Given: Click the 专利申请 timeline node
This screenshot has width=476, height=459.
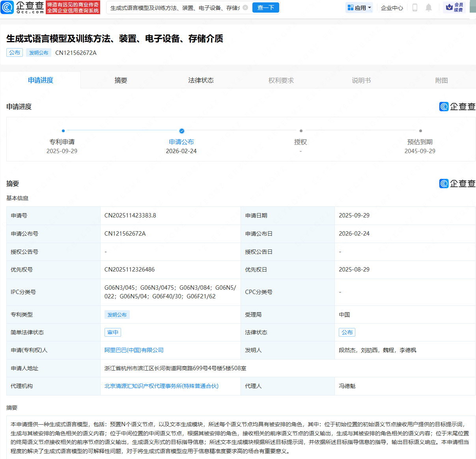Looking at the screenshot, I should pyautogui.click(x=63, y=131).
